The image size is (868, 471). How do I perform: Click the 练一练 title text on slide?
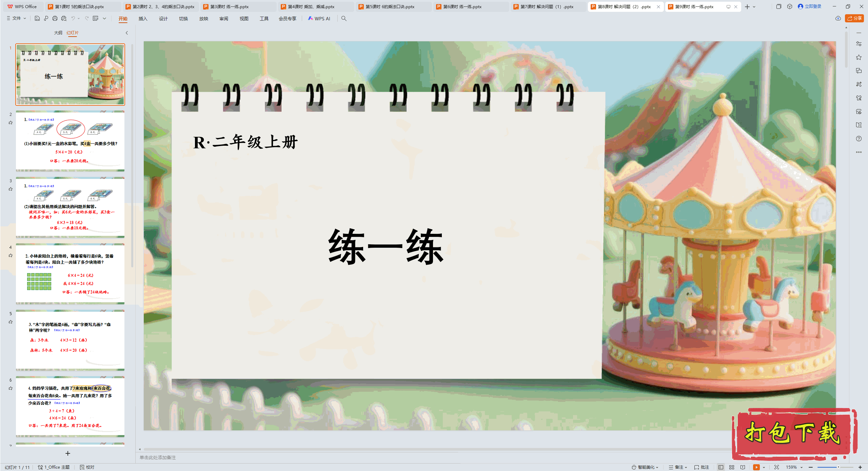tap(386, 246)
